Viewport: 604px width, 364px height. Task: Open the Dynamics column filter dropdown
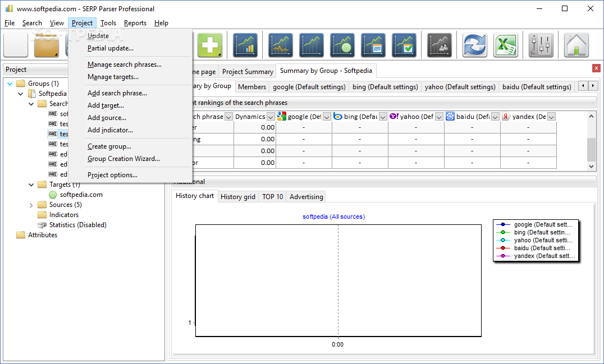271,117
